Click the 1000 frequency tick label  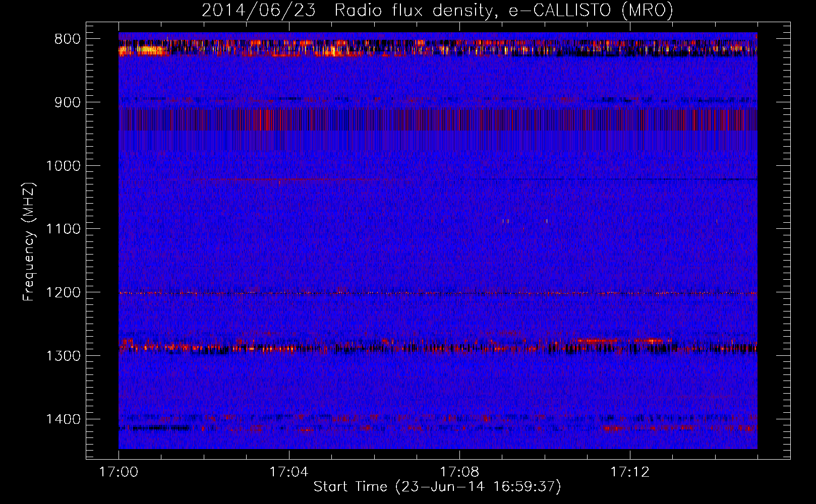click(x=63, y=166)
